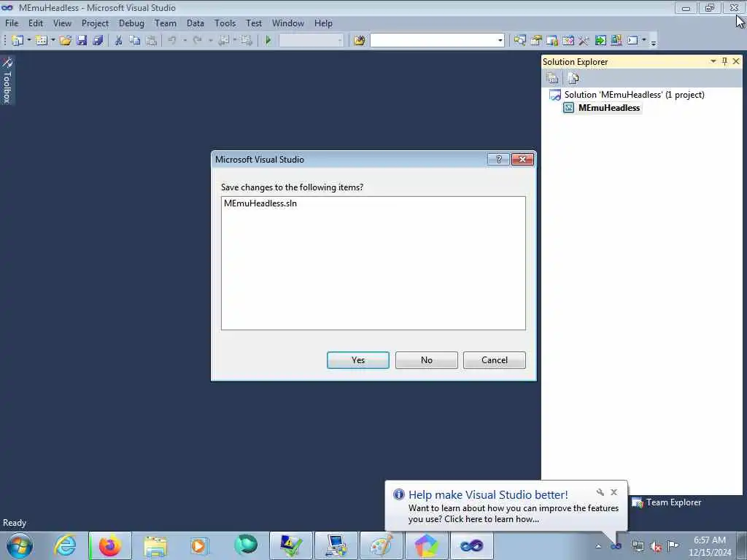
Task: Close the Solution Explorer panel
Action: 736,61
